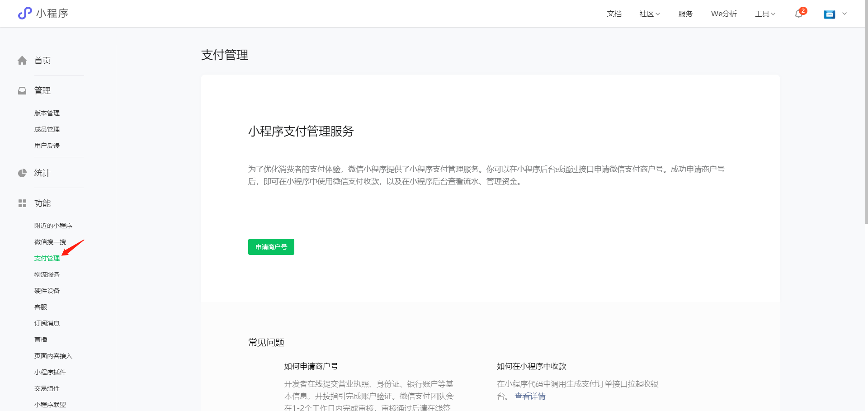The width and height of the screenshot is (868, 411).
Task: Go to 首页 in the sidebar
Action: click(x=42, y=61)
